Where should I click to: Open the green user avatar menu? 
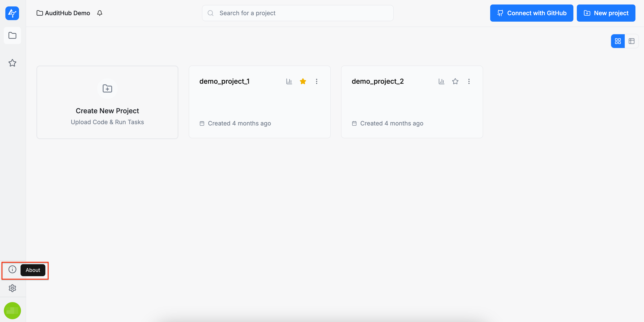12,310
